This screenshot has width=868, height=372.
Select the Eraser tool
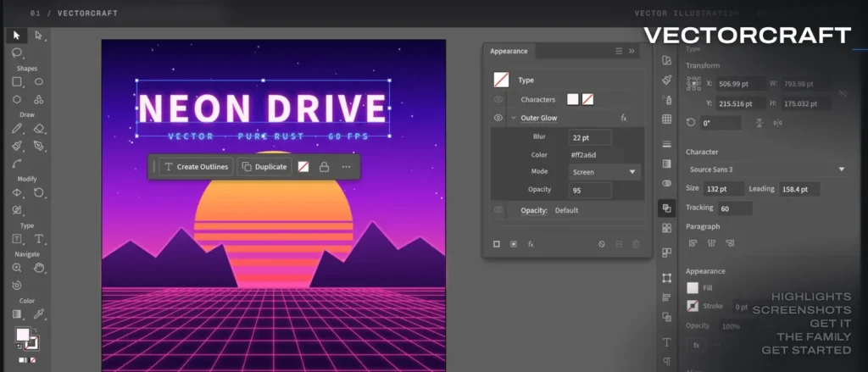coord(39,129)
